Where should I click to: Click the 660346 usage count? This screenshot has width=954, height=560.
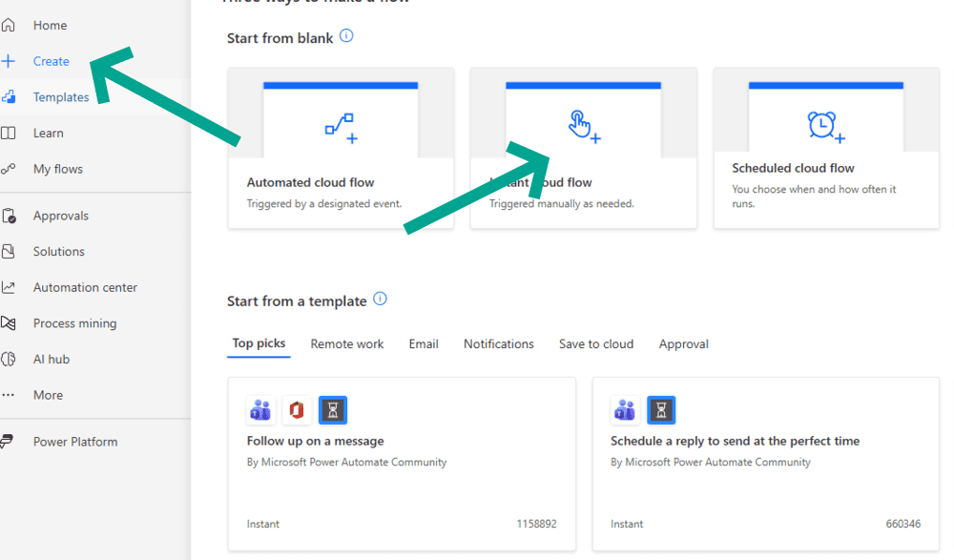[902, 524]
